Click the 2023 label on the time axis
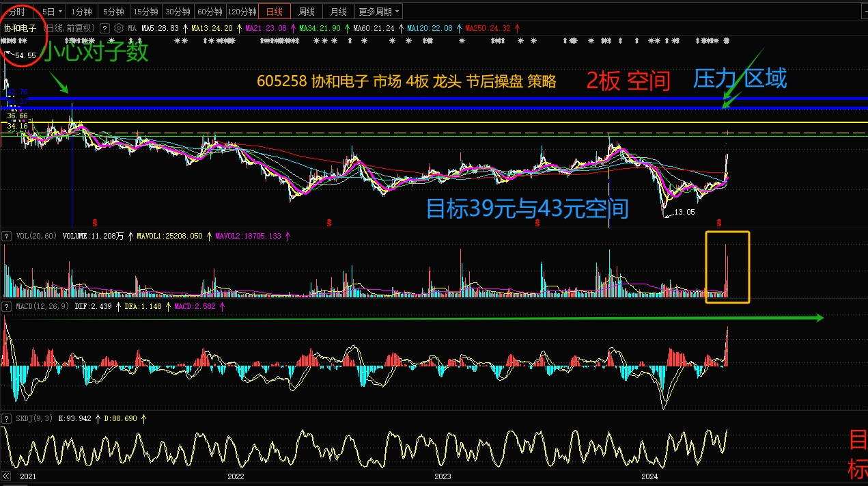This screenshot has width=868, height=486. (x=443, y=476)
